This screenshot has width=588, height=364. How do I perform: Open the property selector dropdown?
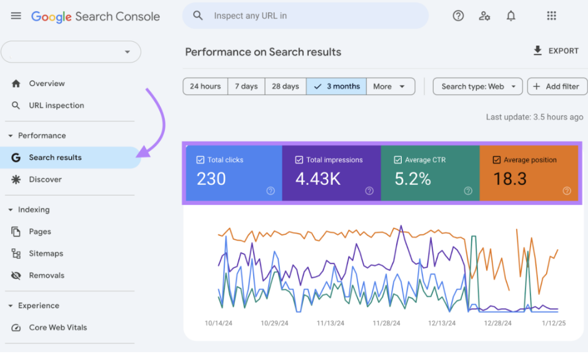pos(71,52)
